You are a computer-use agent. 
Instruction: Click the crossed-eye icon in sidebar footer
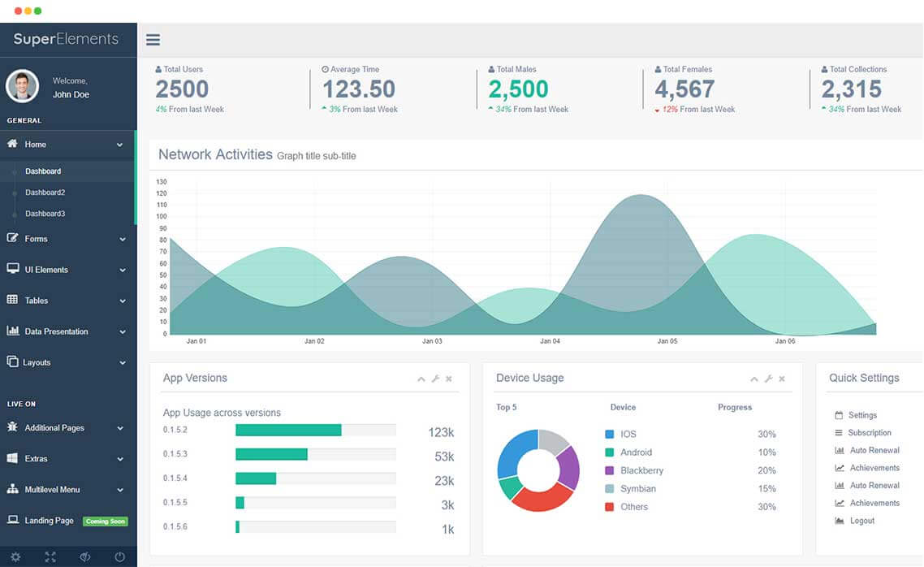pos(85,557)
